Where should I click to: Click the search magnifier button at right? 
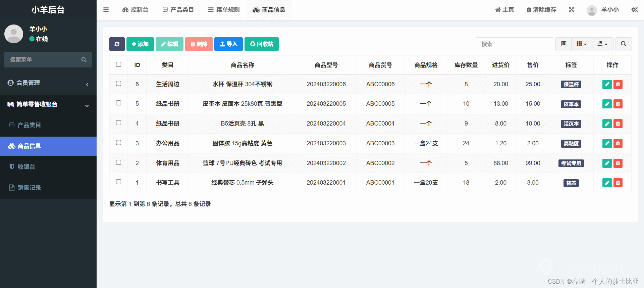(624, 44)
